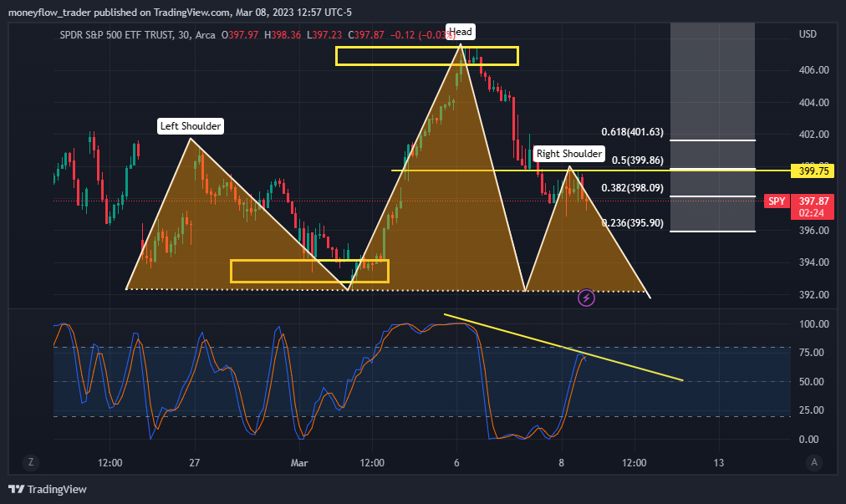This screenshot has height=504, width=846.
Task: Select the Left Shoulder text label
Action: (191, 126)
